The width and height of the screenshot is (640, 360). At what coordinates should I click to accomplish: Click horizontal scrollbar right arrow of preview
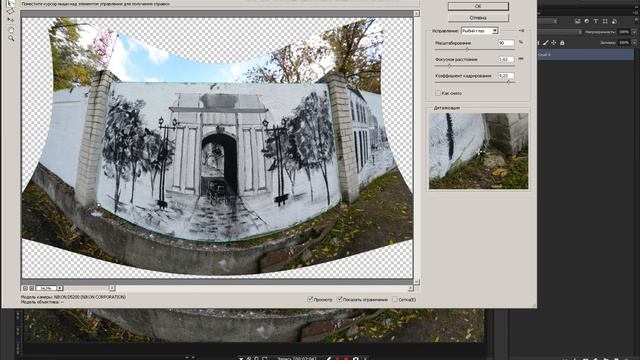411,288
